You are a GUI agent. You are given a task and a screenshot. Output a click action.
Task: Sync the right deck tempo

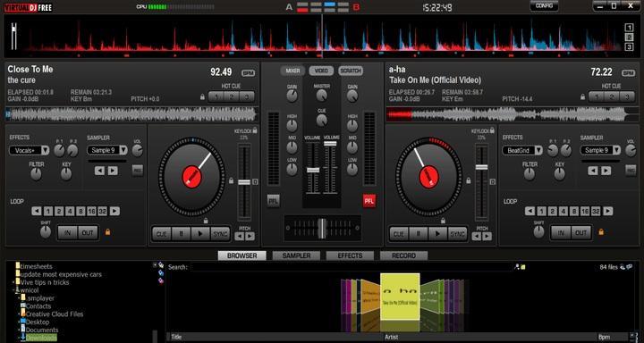pos(458,234)
